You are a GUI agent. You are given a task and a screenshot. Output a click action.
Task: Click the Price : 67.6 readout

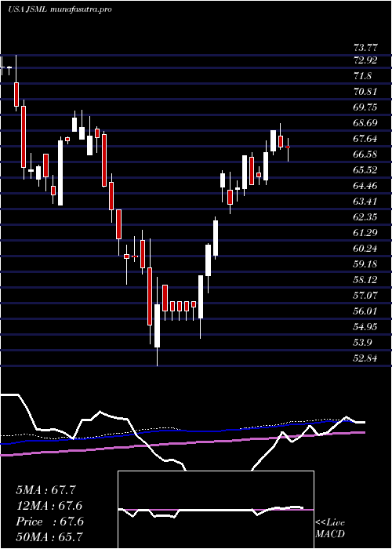49,522
